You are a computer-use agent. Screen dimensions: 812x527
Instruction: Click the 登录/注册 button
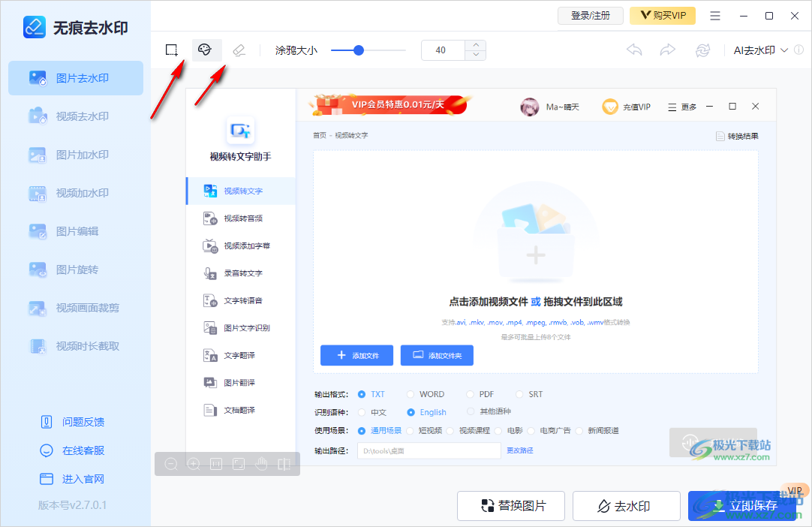(x=591, y=16)
